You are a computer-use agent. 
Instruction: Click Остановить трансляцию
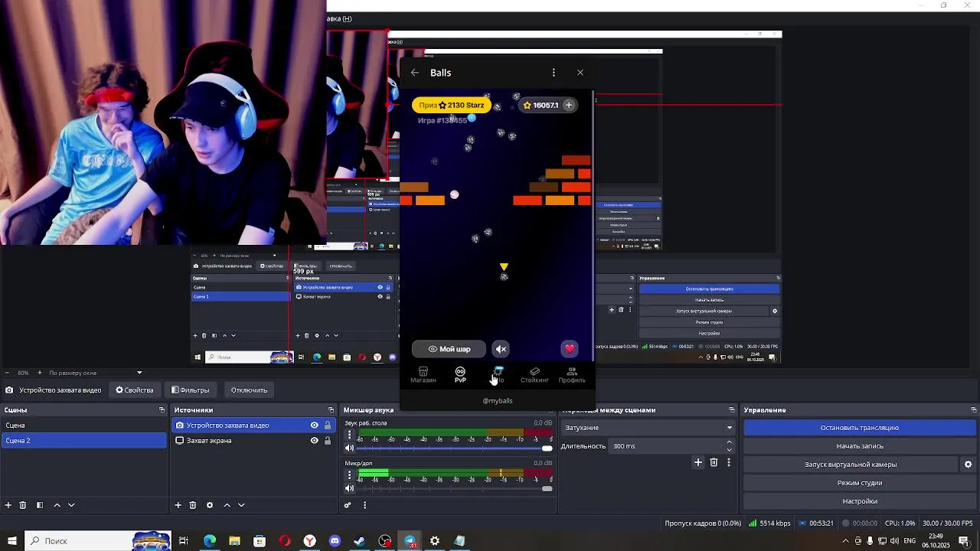pyautogui.click(x=860, y=428)
